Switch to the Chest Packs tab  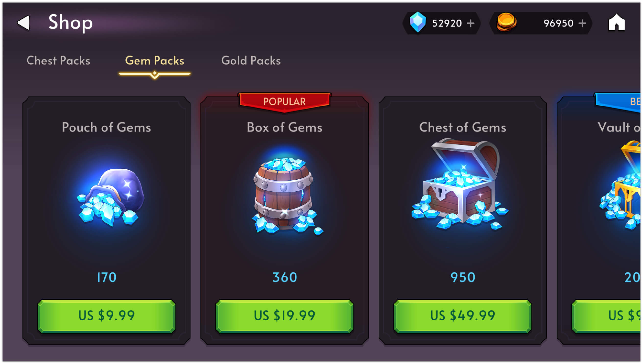[x=58, y=61]
